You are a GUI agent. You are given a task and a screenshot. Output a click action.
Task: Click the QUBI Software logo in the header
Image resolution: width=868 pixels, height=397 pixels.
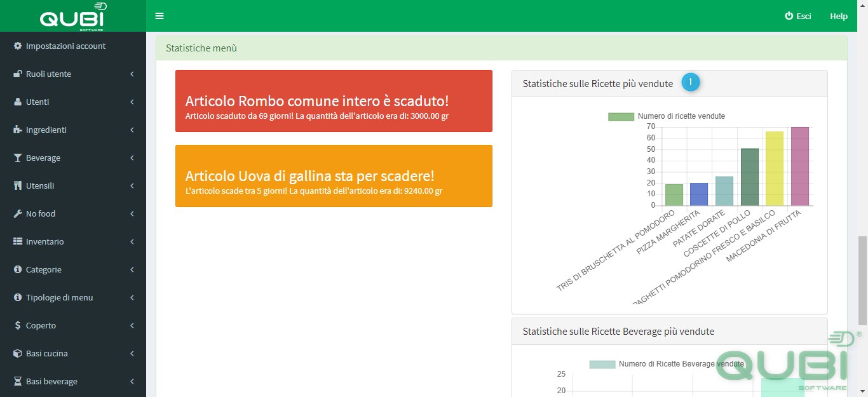[73, 17]
